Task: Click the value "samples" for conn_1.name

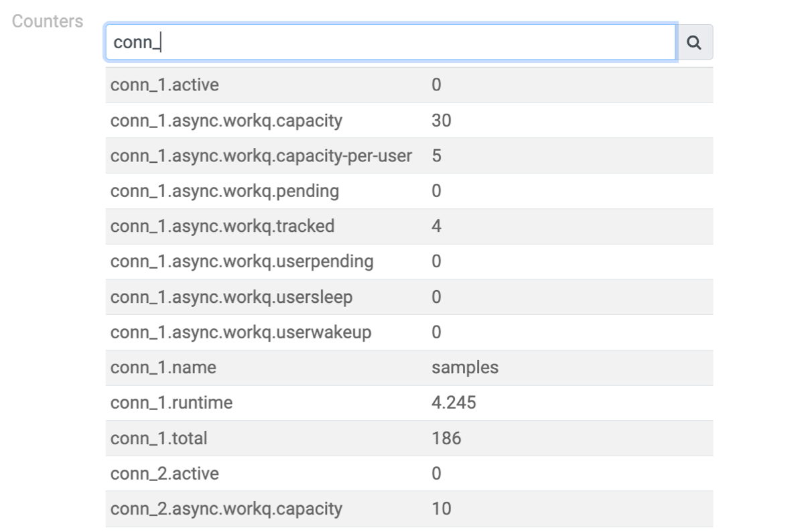Action: [465, 368]
